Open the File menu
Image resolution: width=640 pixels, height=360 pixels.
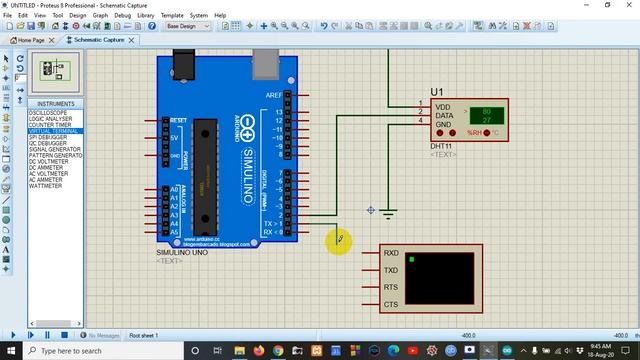click(7, 15)
